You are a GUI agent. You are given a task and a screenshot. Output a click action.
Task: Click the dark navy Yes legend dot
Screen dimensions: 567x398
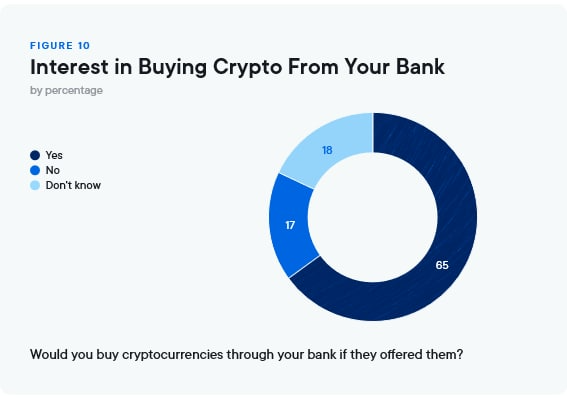(35, 155)
